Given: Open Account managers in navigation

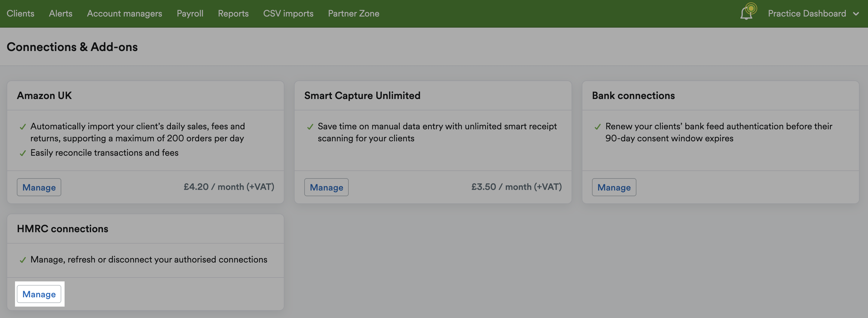Looking at the screenshot, I should click(124, 13).
